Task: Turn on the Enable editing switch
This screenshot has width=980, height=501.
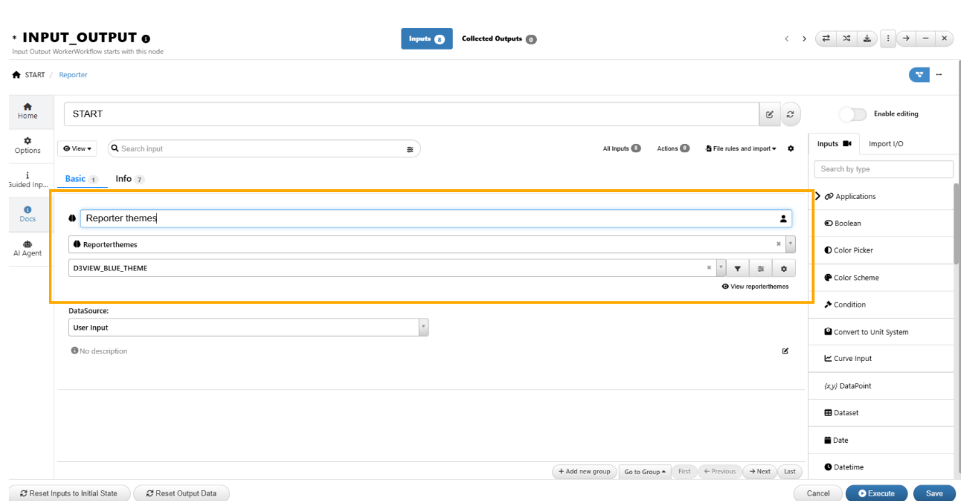Action: pos(852,114)
